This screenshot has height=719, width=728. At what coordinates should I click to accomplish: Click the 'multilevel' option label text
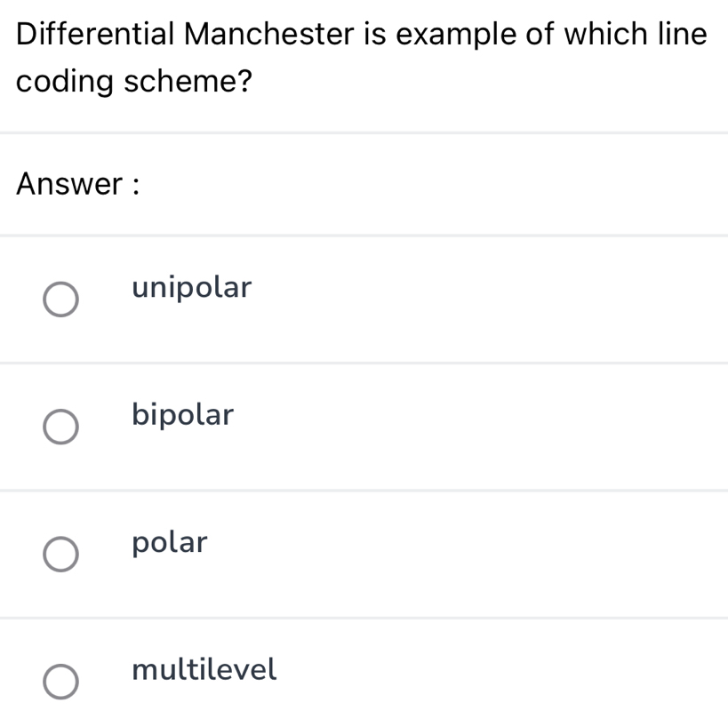point(204,669)
